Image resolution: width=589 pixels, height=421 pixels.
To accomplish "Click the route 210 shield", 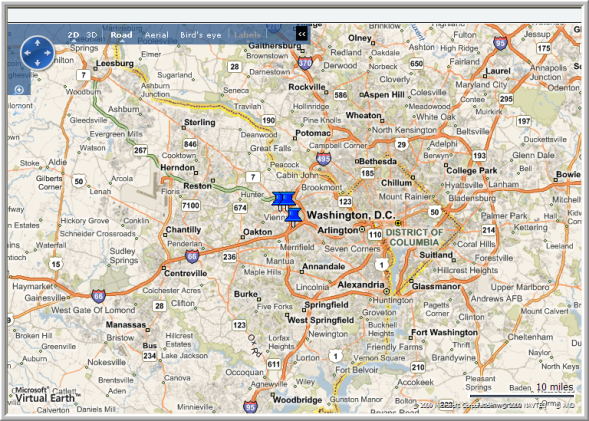I will [418, 367].
